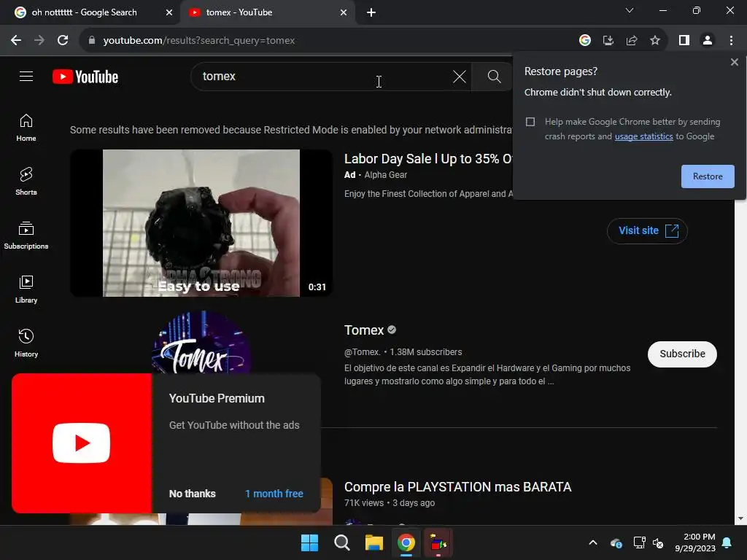Screen dimensions: 747x560
Task: Click the notification bell in the taskbar
Action: point(727,542)
